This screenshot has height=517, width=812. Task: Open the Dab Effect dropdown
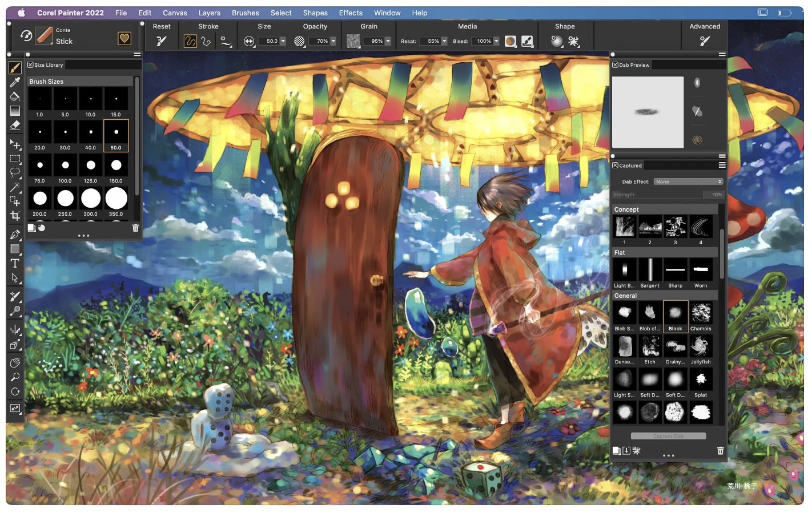pyautogui.click(x=688, y=182)
